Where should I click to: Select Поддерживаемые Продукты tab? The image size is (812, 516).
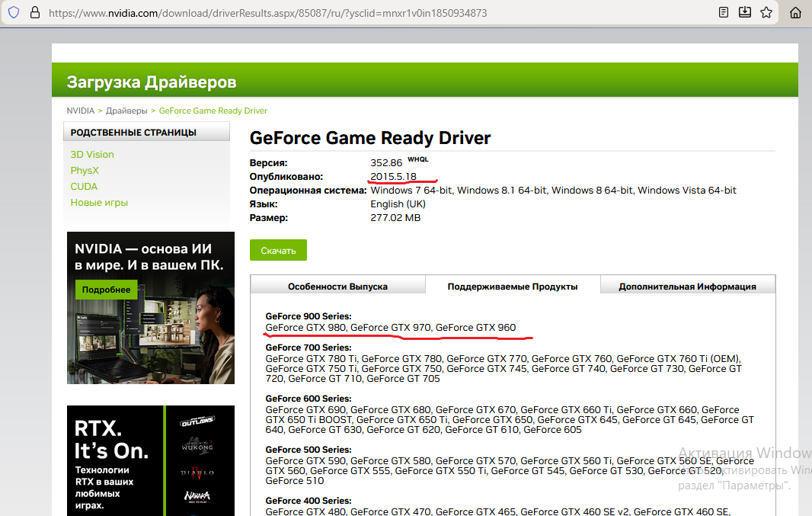coord(513,287)
